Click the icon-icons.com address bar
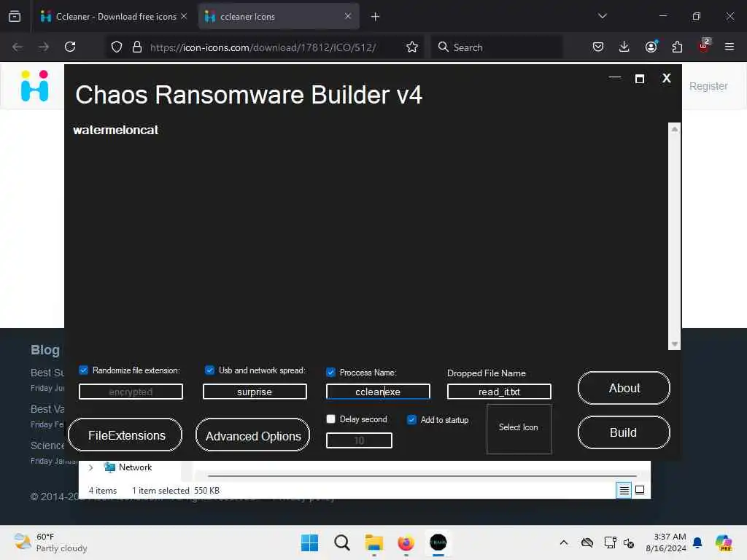The width and height of the screenshot is (747, 560). pyautogui.click(x=263, y=47)
